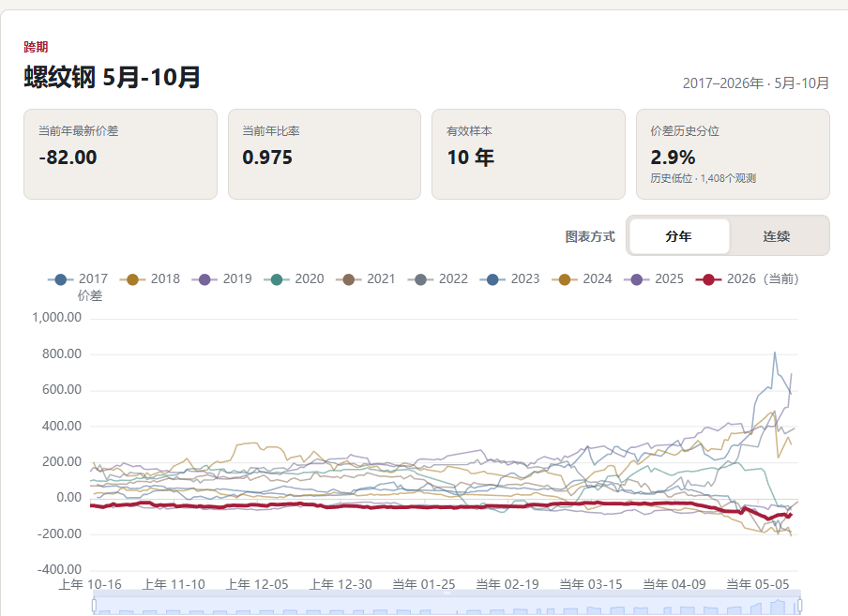The height and width of the screenshot is (616, 848).
Task: Click the y-axis label -400.00
Action: [x=59, y=569]
